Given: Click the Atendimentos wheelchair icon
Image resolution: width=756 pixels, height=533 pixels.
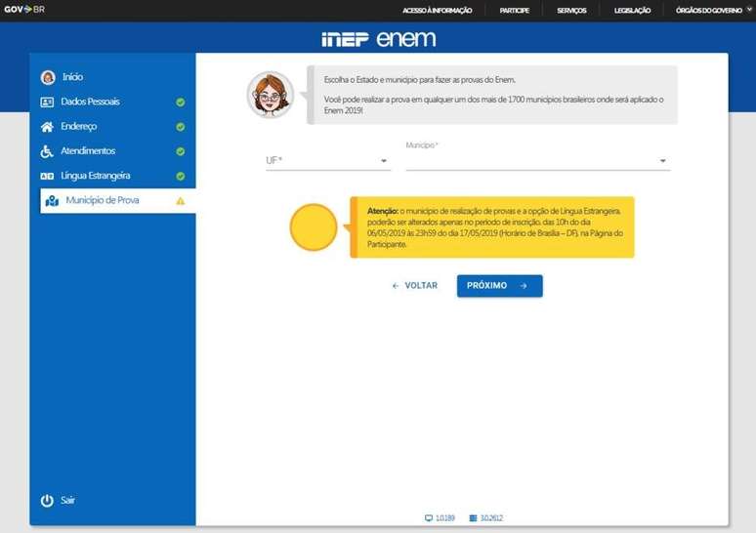Looking at the screenshot, I should pyautogui.click(x=46, y=151).
